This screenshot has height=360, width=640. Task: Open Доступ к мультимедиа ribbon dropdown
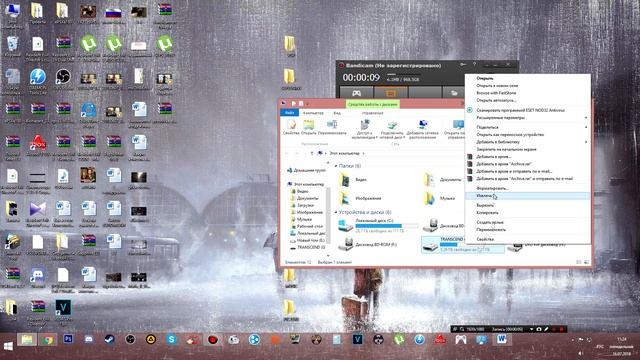[364, 129]
